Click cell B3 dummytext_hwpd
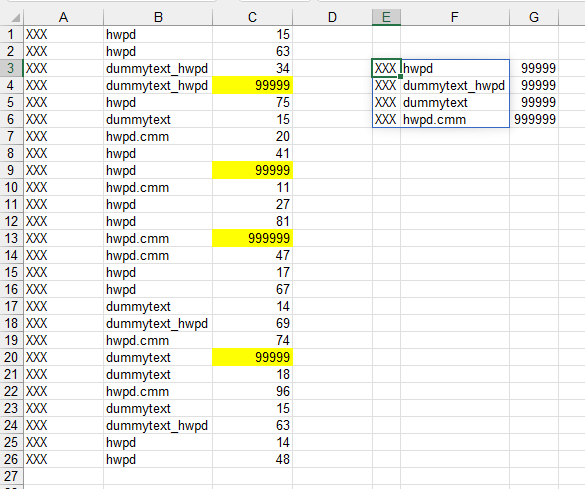Image resolution: width=585 pixels, height=489 pixels. [158, 68]
